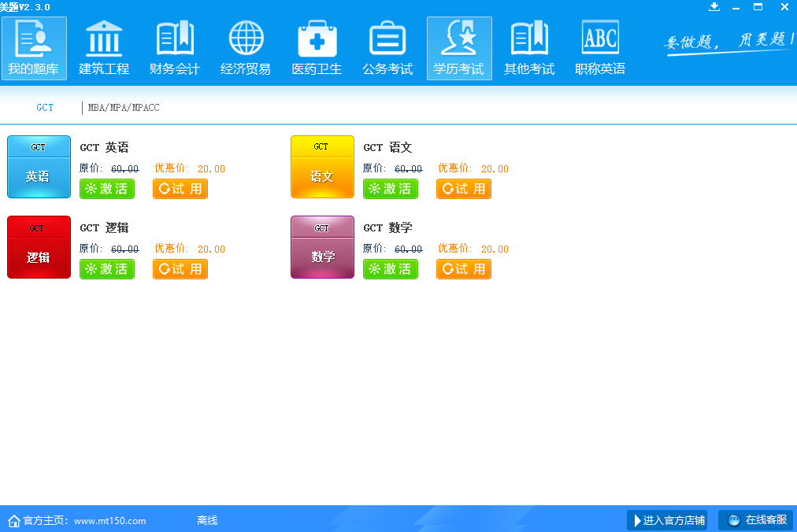Open the 经济贸易 globe icon
Image resolution: width=797 pixels, height=532 pixels.
[246, 48]
